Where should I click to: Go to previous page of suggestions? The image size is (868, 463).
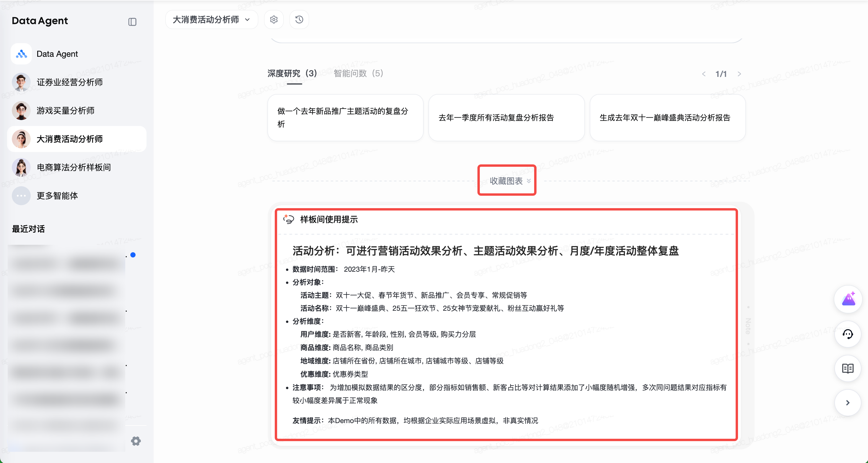point(703,74)
